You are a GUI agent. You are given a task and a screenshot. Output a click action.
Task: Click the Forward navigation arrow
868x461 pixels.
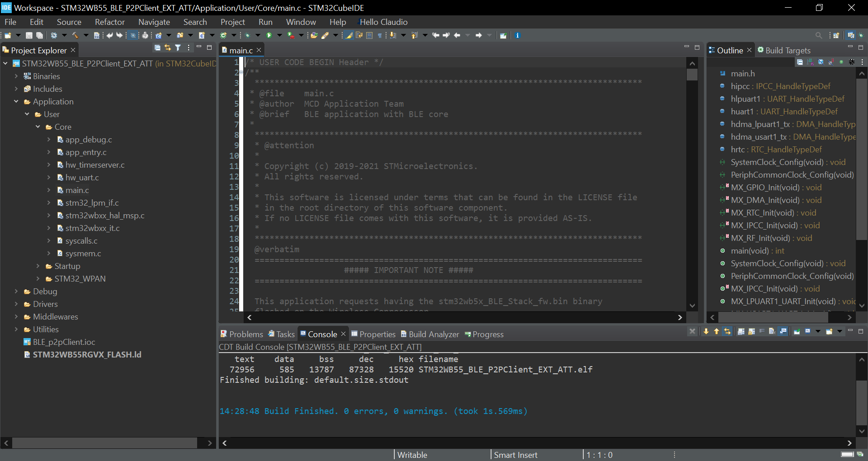tap(479, 35)
